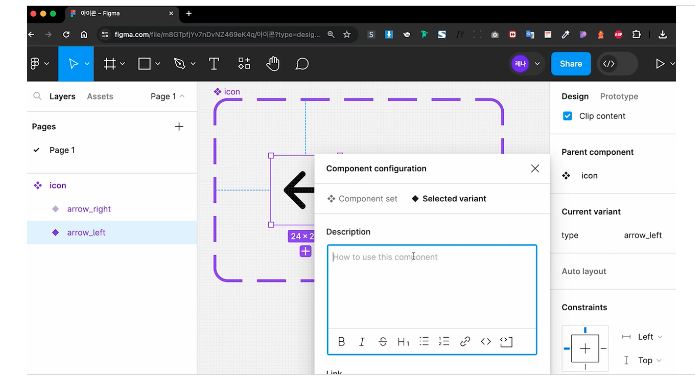
Task: Select the Text tool
Action: 214,64
